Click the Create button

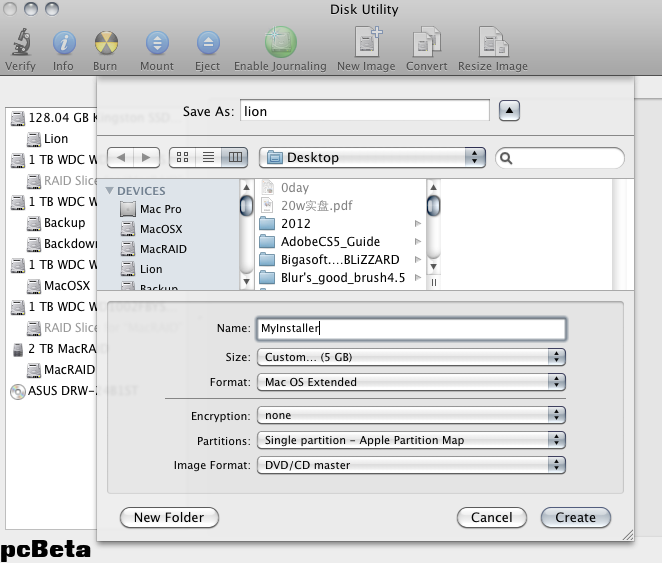(x=576, y=518)
